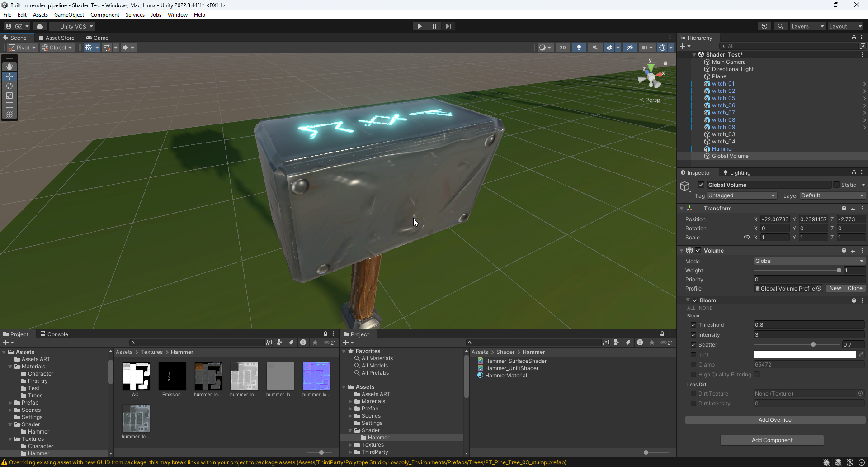Screen dimensions: 868x467
Task: Toggle 2D view mode
Action: point(562,48)
